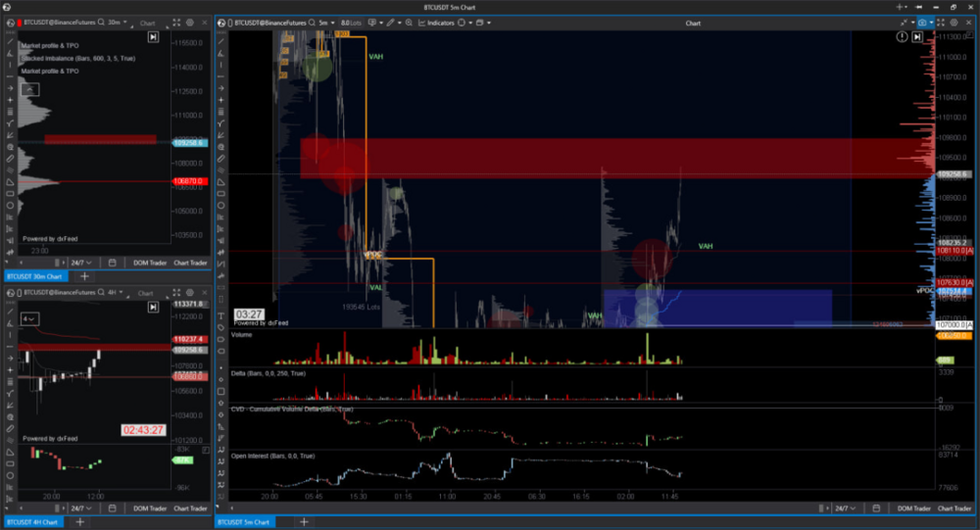The height and width of the screenshot is (530, 980).
Task: Expand the 30m timeframe dropdown
Action: [120, 23]
